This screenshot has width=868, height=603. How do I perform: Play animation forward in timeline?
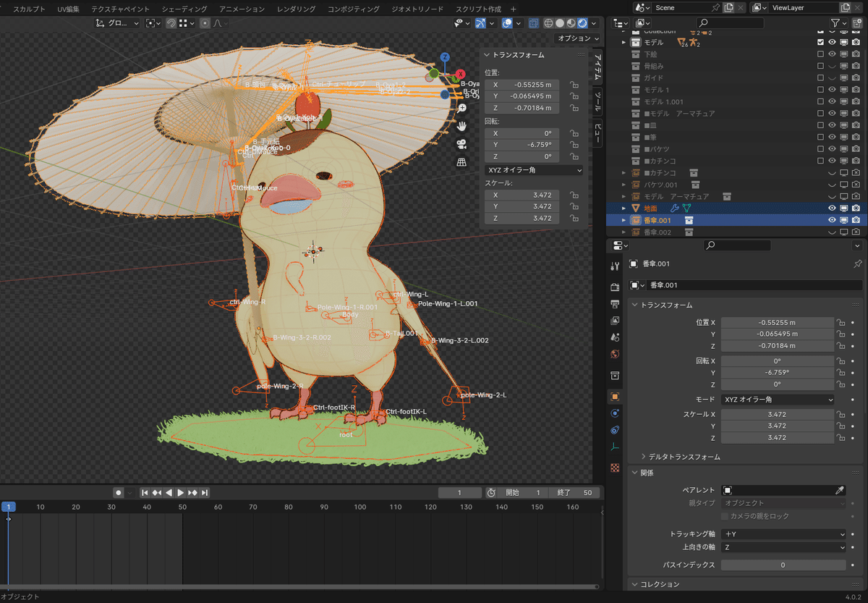181,492
